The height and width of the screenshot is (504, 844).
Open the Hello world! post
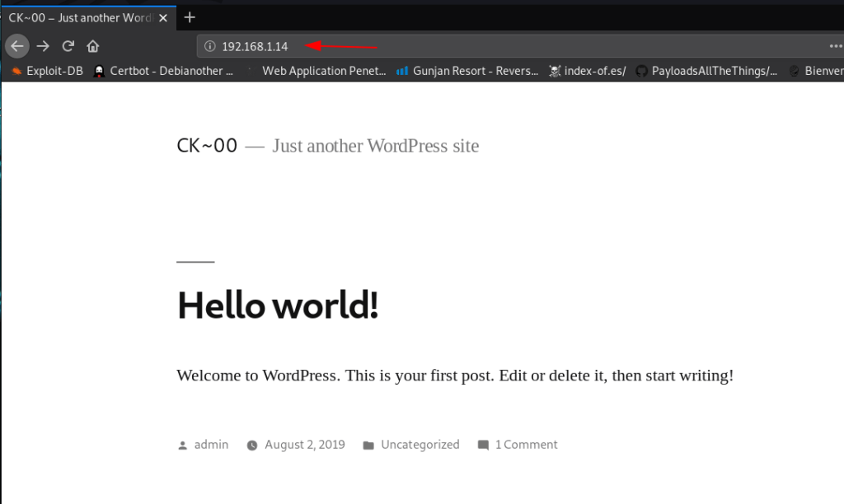(x=278, y=305)
